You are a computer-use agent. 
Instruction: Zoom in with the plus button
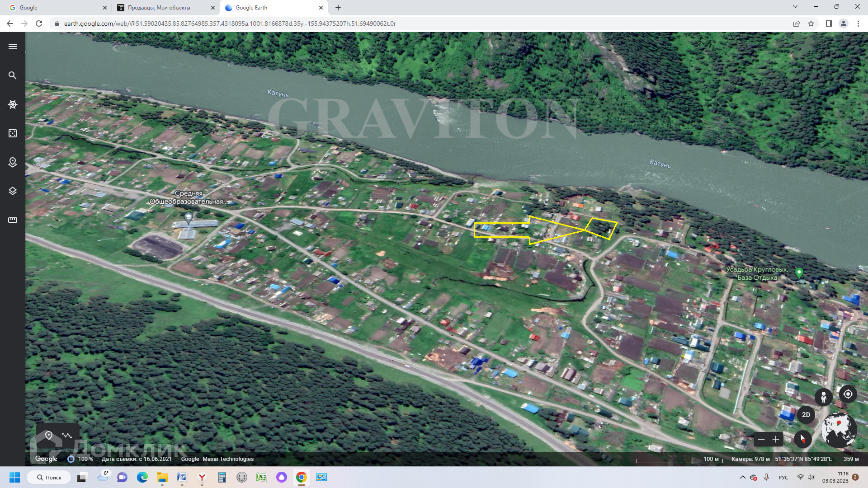(x=776, y=439)
